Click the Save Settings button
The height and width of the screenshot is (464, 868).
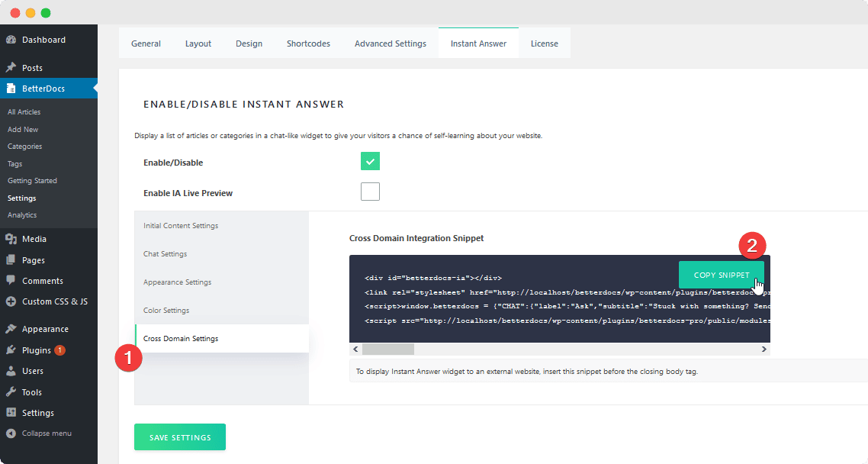(x=180, y=437)
